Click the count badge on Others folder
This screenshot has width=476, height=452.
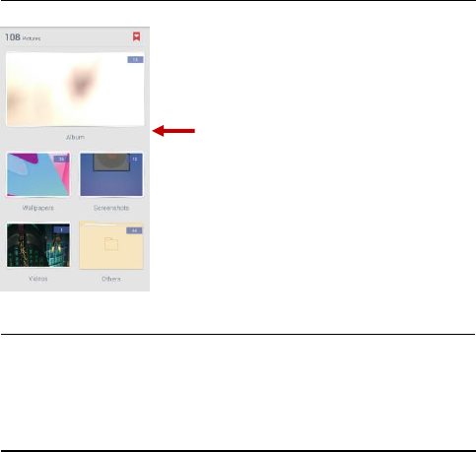click(134, 230)
